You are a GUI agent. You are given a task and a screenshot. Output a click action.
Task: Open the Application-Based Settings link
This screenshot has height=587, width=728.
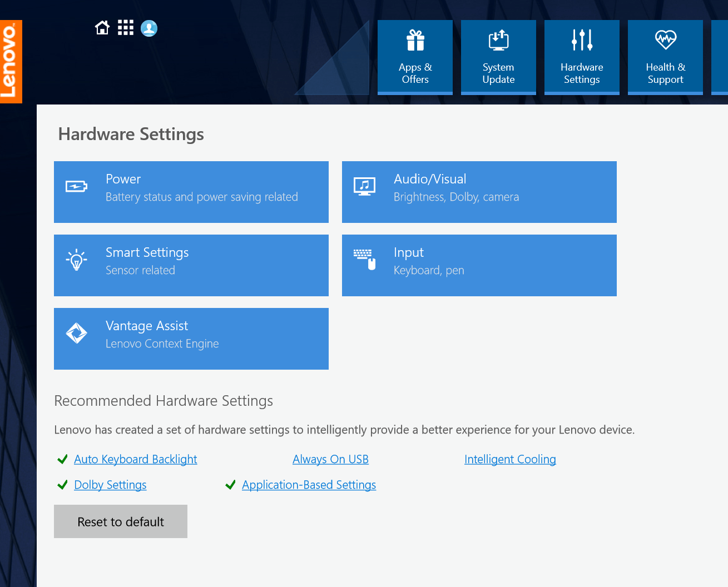click(309, 485)
